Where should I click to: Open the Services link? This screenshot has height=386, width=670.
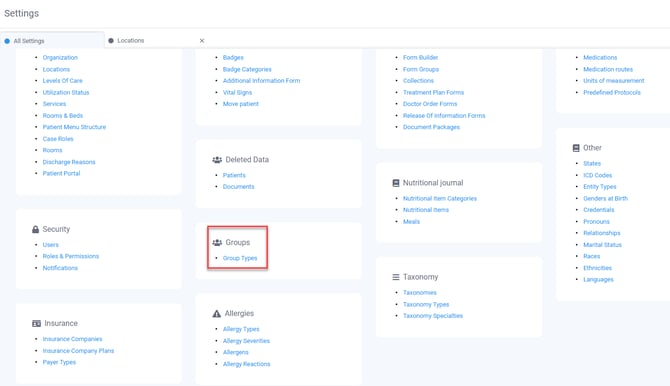pyautogui.click(x=54, y=104)
